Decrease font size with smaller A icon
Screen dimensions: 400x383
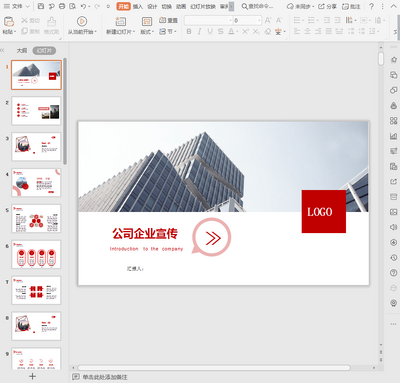tap(279, 20)
